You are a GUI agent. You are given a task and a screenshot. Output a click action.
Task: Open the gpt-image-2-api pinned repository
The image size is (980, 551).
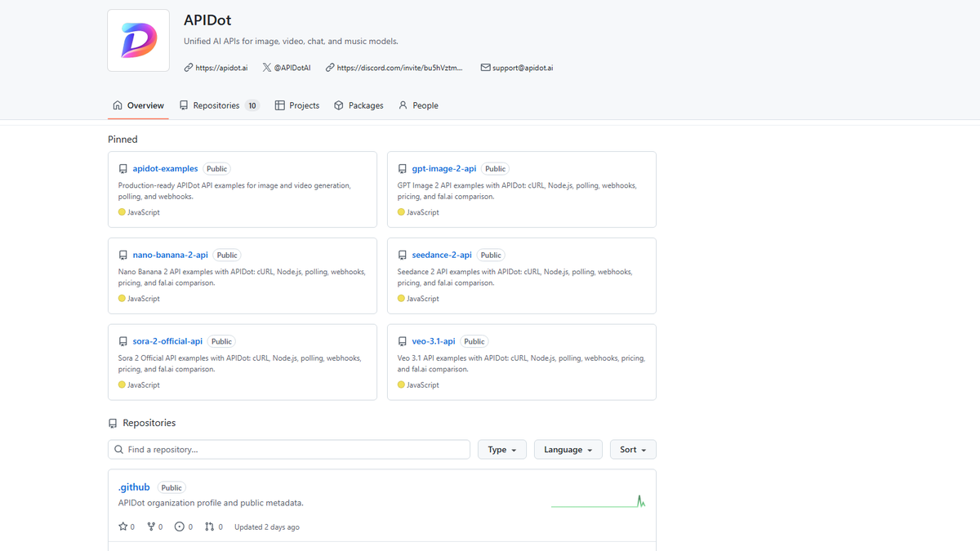click(444, 169)
